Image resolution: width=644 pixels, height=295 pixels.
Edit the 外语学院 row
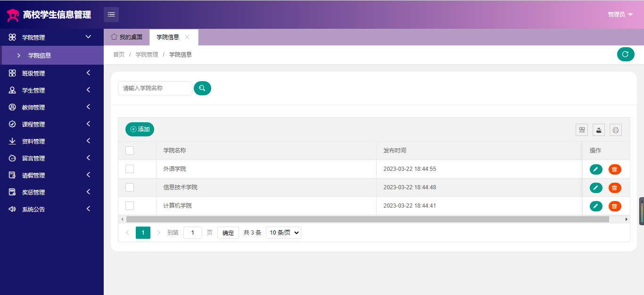pos(596,169)
